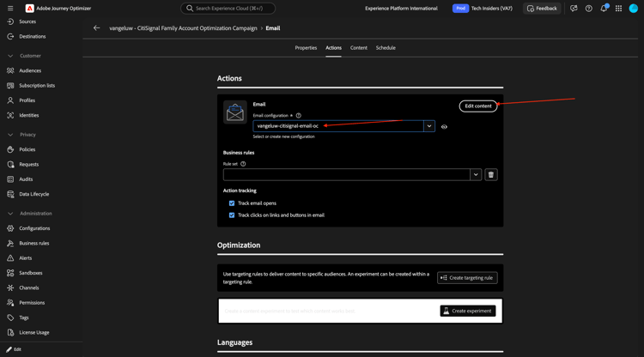Open Permissions icon in sidebar
644x357 pixels.
click(10, 302)
